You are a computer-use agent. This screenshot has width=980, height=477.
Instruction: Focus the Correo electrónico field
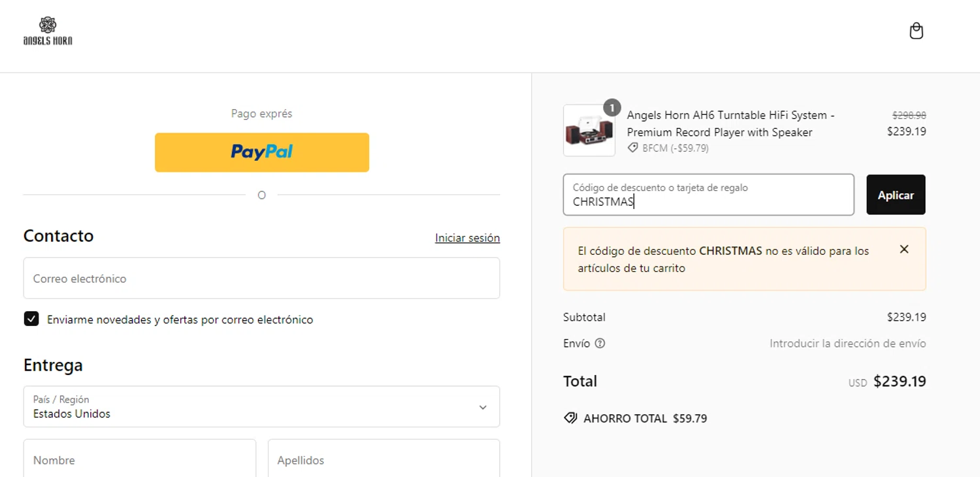[261, 278]
